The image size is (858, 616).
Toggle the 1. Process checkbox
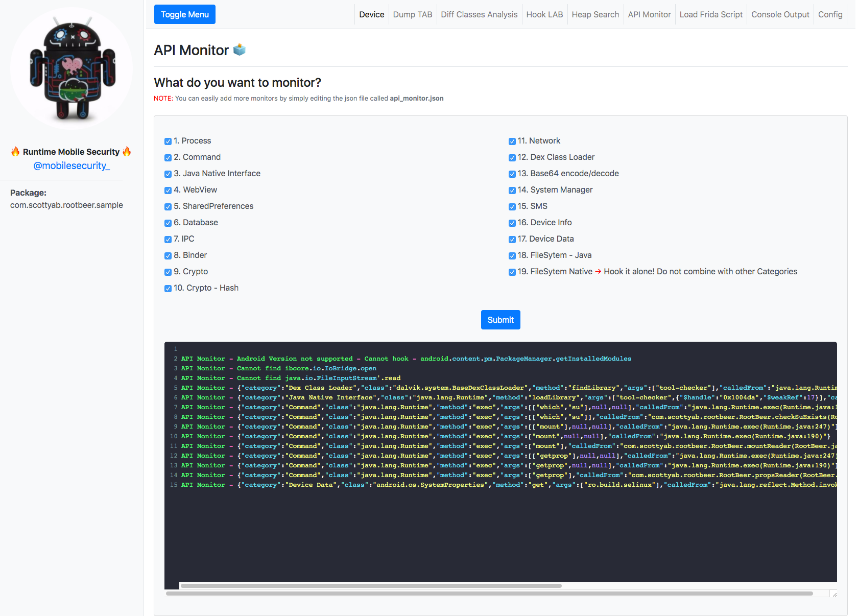tap(168, 141)
